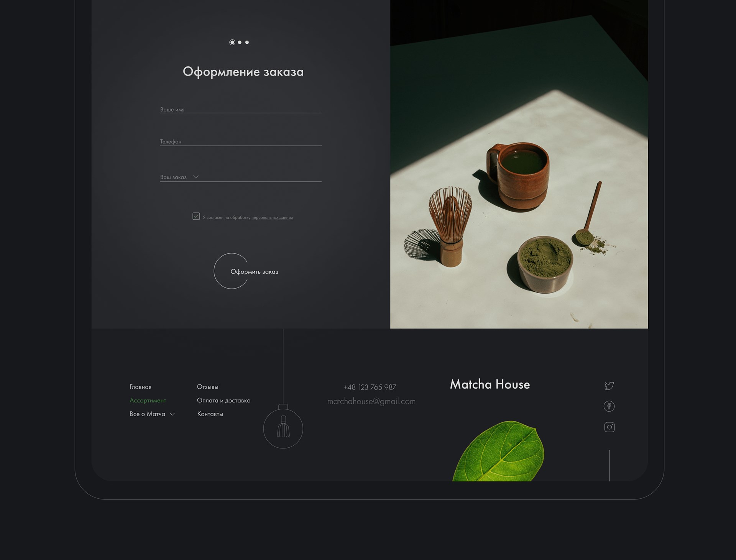
Task: Open the Twitter social link
Action: (609, 386)
